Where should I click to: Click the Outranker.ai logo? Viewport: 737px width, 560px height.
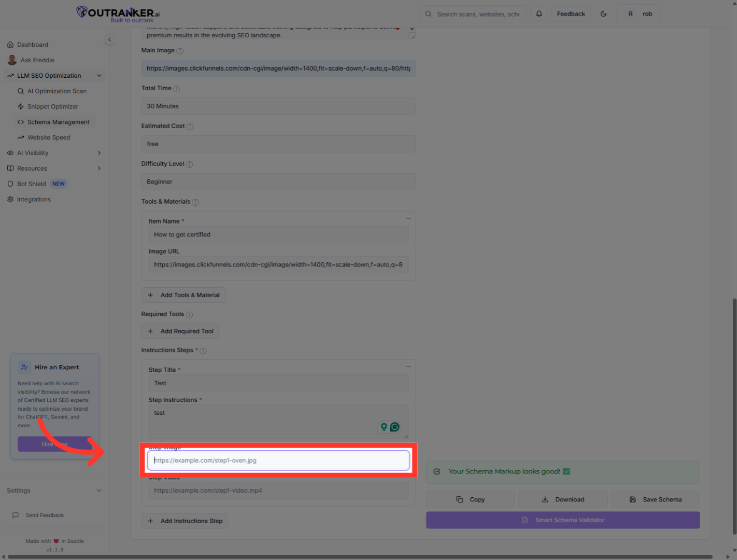pyautogui.click(x=118, y=14)
